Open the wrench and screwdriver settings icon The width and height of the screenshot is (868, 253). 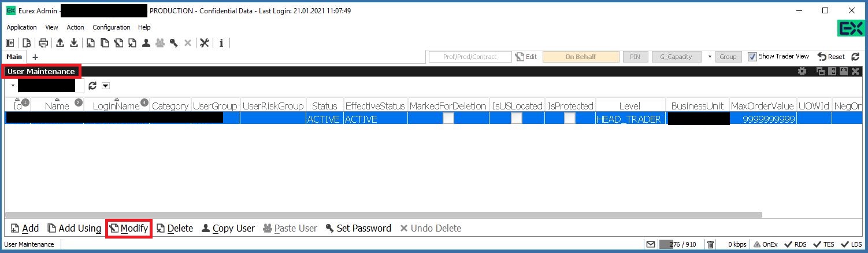click(204, 43)
